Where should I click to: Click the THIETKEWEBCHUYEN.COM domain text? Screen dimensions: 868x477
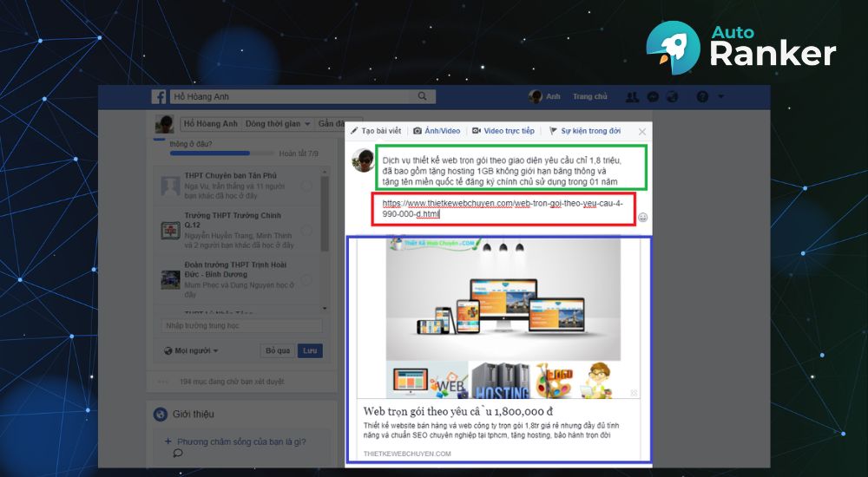pos(407,454)
